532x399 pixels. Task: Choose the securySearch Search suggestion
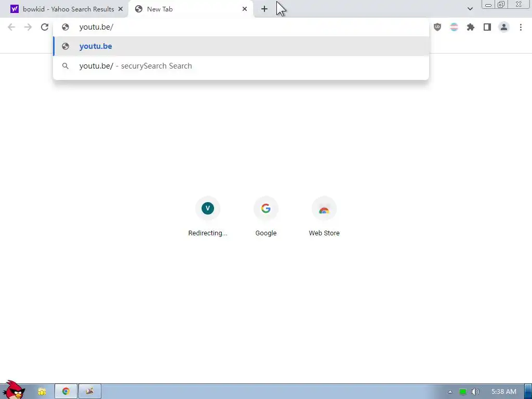point(241,66)
